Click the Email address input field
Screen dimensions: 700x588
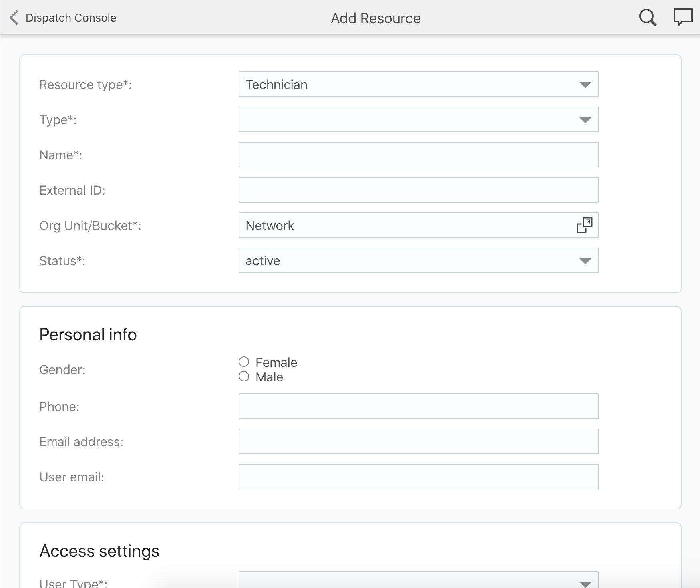(418, 441)
